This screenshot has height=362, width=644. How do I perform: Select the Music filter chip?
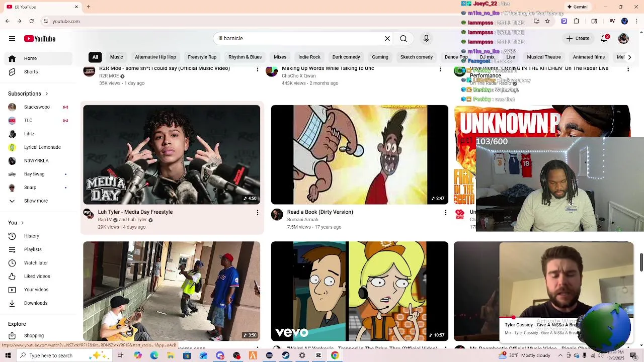tap(116, 57)
